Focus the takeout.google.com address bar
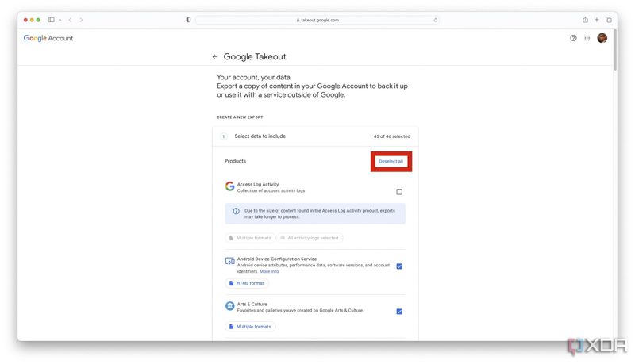Image resolution: width=635 pixels, height=364 pixels. tap(317, 20)
